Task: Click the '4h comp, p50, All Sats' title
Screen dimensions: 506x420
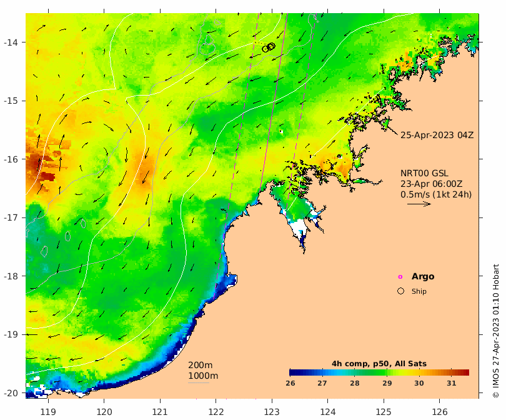Action: [x=379, y=364]
